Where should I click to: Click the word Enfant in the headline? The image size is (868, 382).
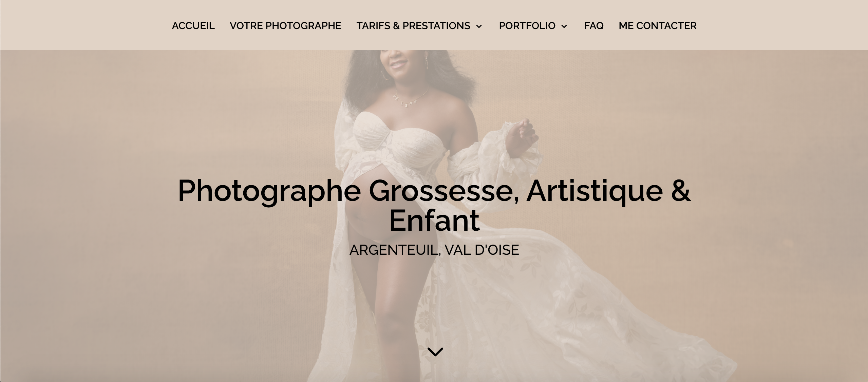point(434,221)
